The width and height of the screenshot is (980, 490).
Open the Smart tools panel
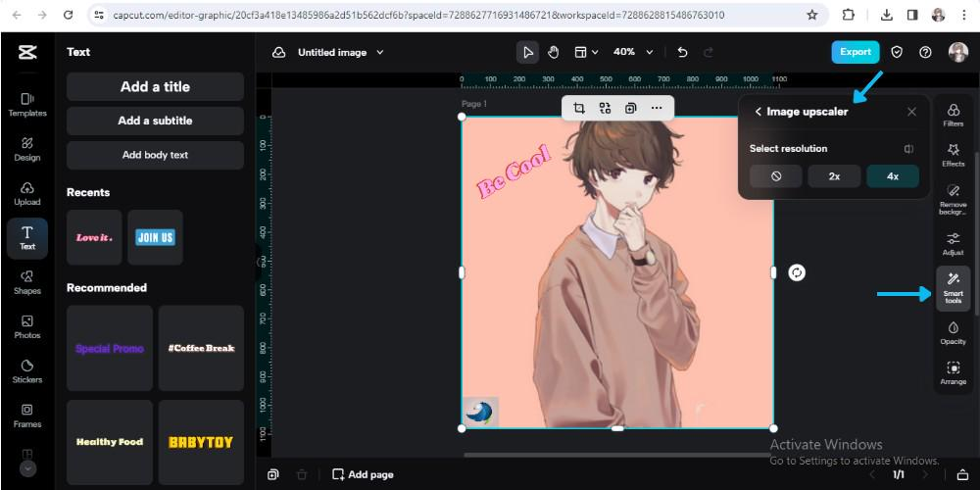point(954,288)
